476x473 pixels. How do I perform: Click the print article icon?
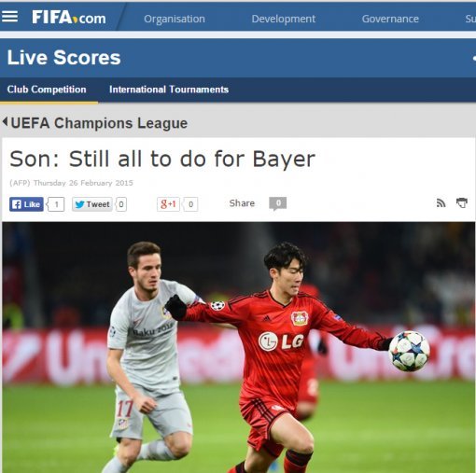pyautogui.click(x=462, y=203)
